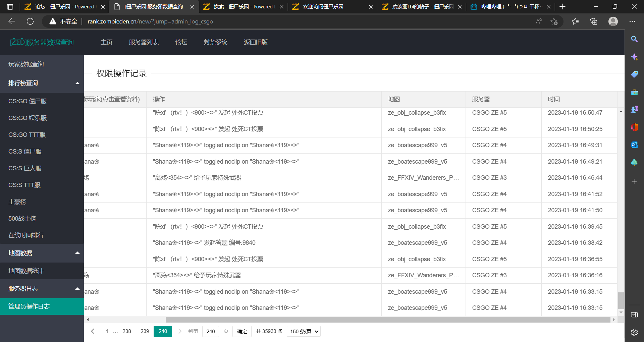This screenshot has height=342, width=644.
Task: Click the 确定 page jump button
Action: click(242, 331)
